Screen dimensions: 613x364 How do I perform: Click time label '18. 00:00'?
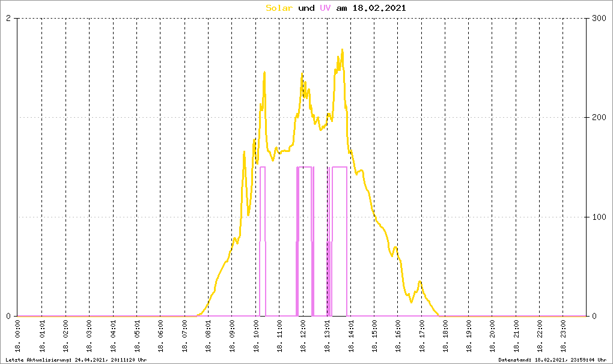pos(18,336)
